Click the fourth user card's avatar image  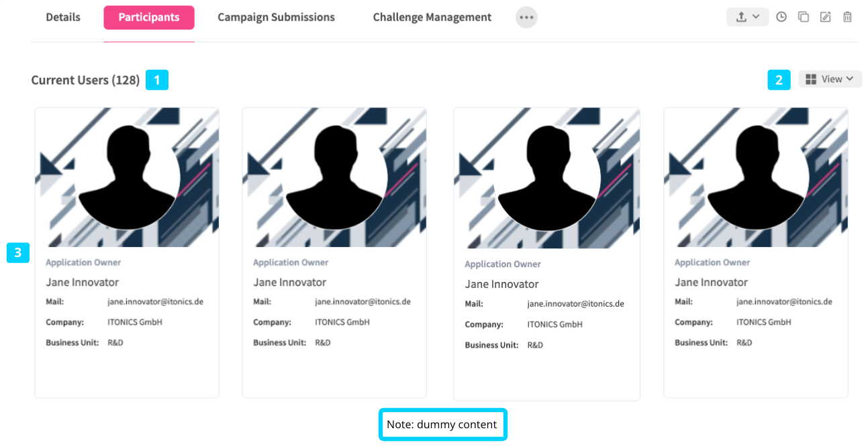coord(755,177)
